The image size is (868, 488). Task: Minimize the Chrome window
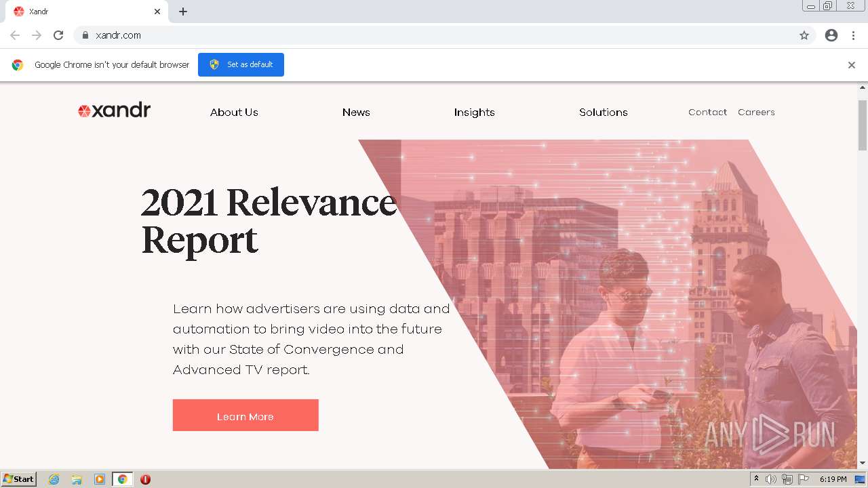pos(810,6)
